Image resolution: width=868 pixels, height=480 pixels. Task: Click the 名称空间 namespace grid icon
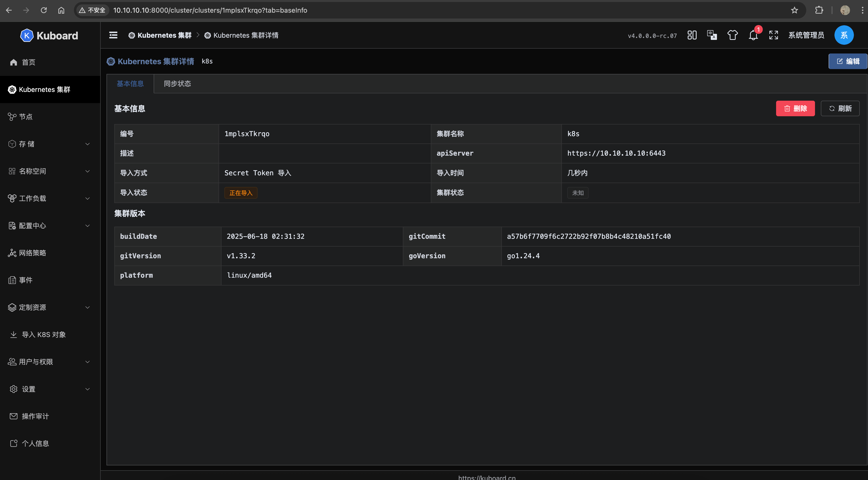pos(12,171)
